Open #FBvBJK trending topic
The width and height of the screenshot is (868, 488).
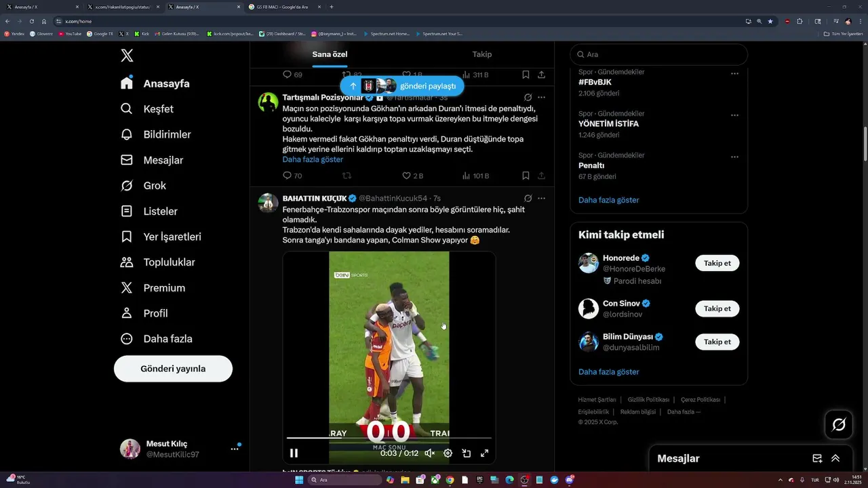coord(595,82)
